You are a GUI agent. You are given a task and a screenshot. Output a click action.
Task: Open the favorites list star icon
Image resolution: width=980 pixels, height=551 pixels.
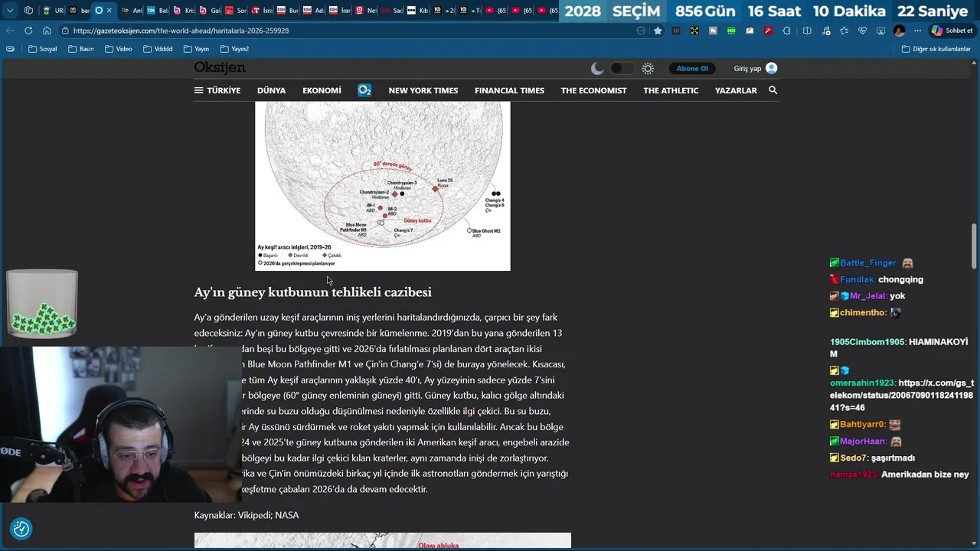click(x=844, y=31)
